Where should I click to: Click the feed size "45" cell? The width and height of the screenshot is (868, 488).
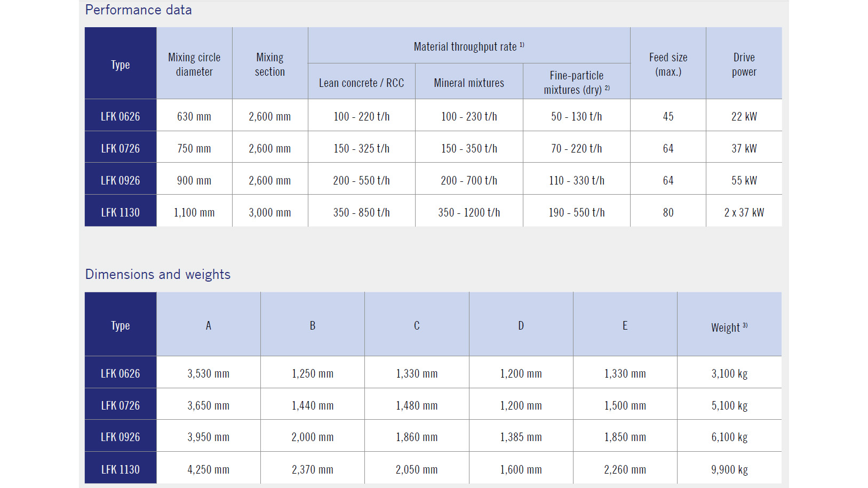coord(668,116)
